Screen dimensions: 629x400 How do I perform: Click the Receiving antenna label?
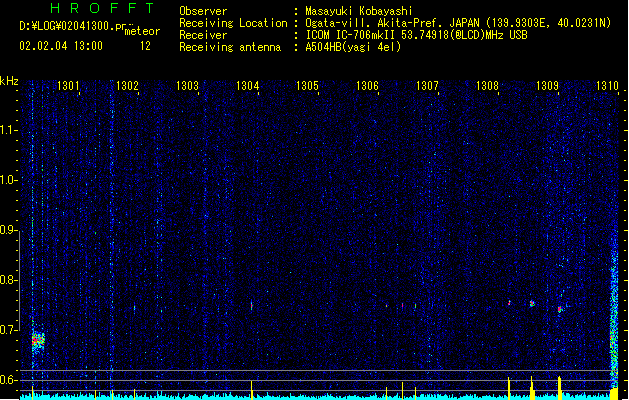pyautogui.click(x=230, y=47)
